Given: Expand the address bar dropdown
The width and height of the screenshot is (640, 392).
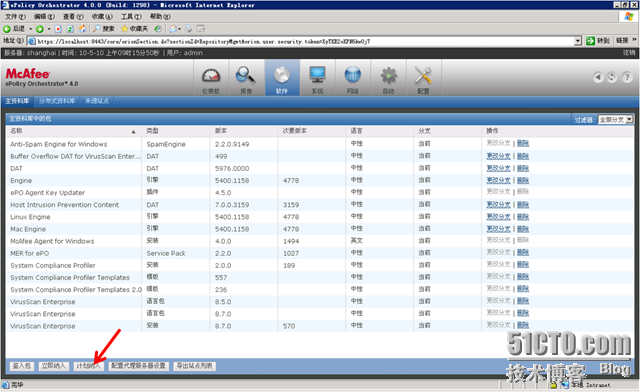Looking at the screenshot, I should 578,41.
